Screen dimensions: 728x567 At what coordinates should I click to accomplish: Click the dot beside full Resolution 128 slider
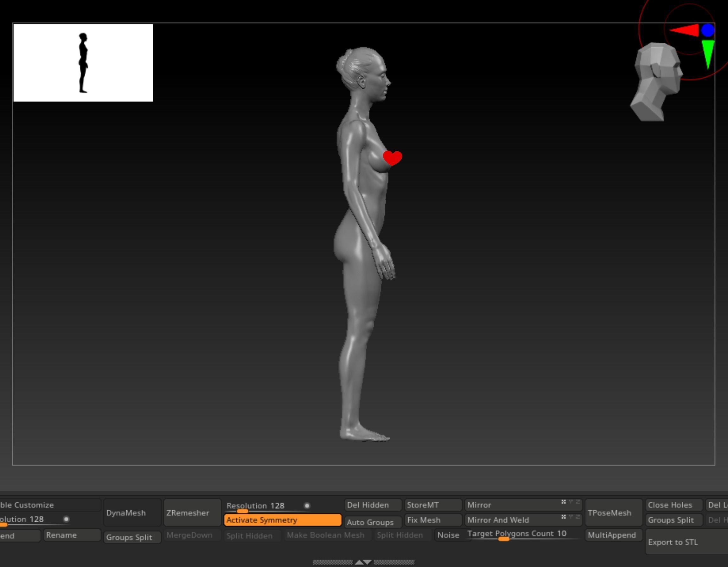(x=307, y=506)
